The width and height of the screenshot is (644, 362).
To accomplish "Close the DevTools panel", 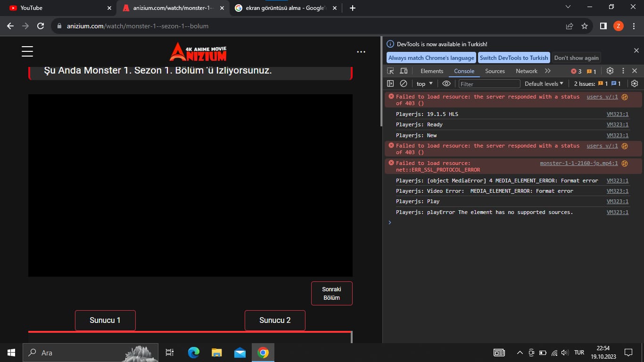I will 635,71.
